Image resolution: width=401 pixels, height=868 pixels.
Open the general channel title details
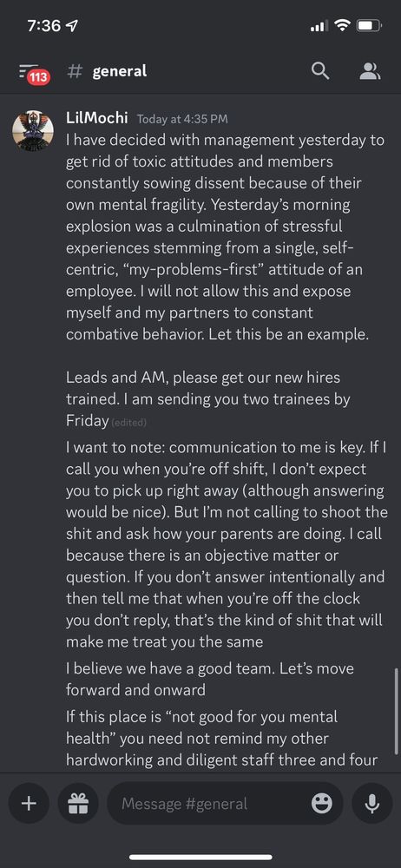click(x=120, y=71)
